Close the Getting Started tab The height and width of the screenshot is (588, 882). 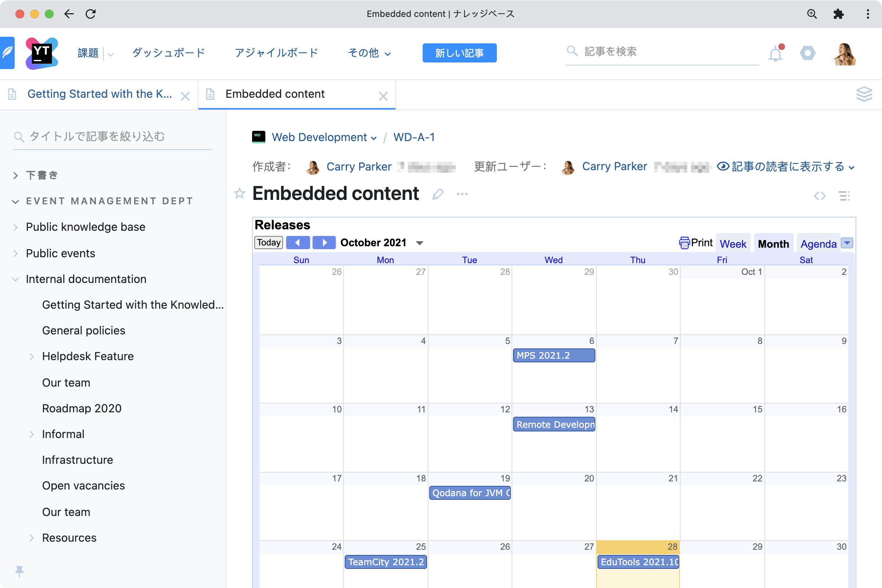pyautogui.click(x=185, y=96)
